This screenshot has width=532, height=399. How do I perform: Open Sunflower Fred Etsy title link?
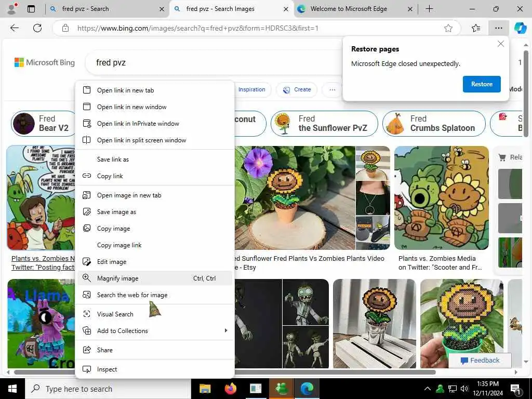point(310,263)
